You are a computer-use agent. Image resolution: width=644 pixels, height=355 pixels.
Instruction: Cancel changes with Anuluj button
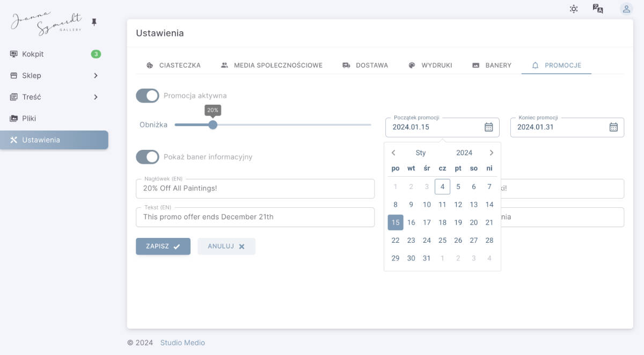pyautogui.click(x=226, y=246)
